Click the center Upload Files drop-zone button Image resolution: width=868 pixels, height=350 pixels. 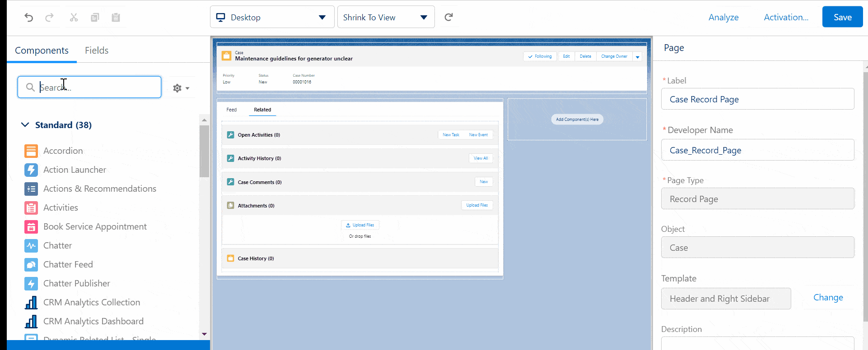point(360,225)
